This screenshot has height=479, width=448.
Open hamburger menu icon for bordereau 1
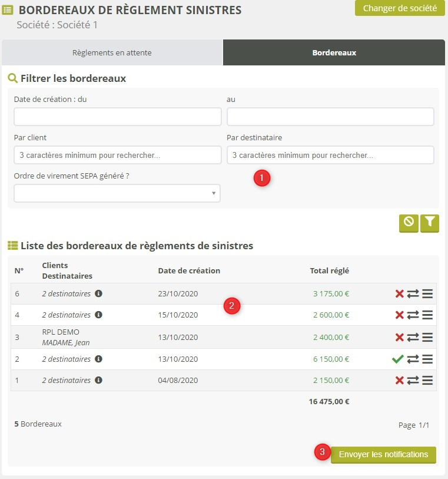[x=427, y=381]
